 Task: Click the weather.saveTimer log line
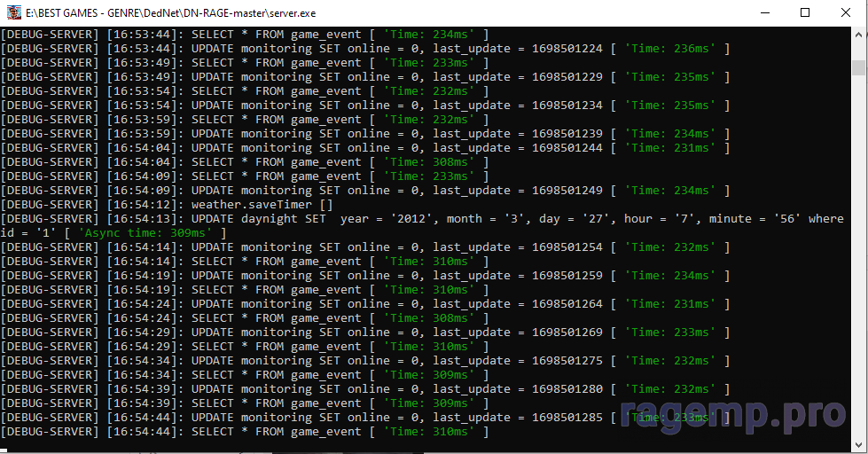point(167,204)
